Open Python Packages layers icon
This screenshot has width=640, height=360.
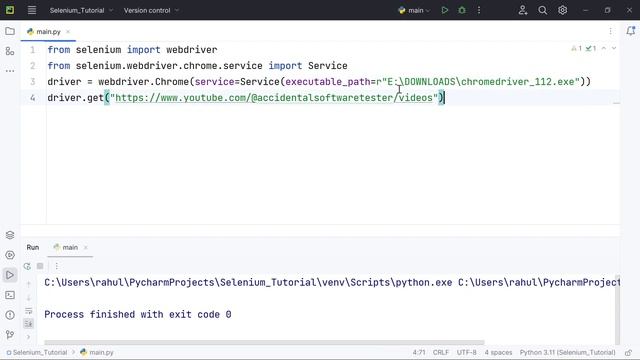(x=10, y=235)
